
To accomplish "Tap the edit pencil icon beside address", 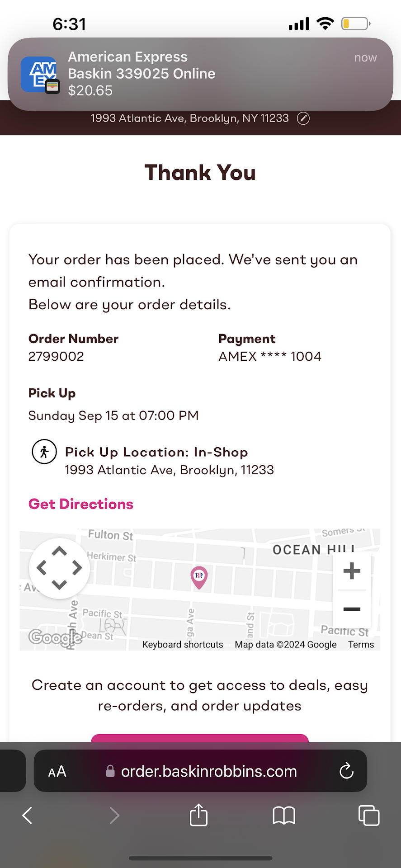I will [303, 118].
